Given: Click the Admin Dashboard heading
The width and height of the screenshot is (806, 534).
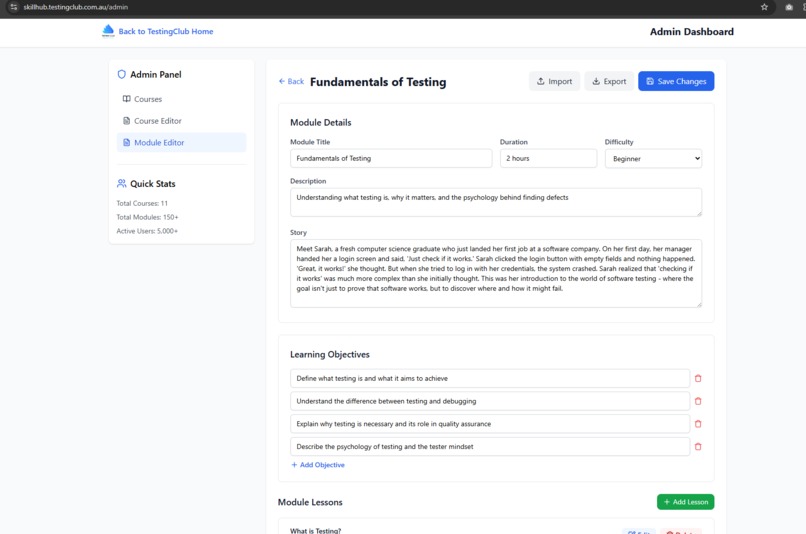Looking at the screenshot, I should pos(691,32).
